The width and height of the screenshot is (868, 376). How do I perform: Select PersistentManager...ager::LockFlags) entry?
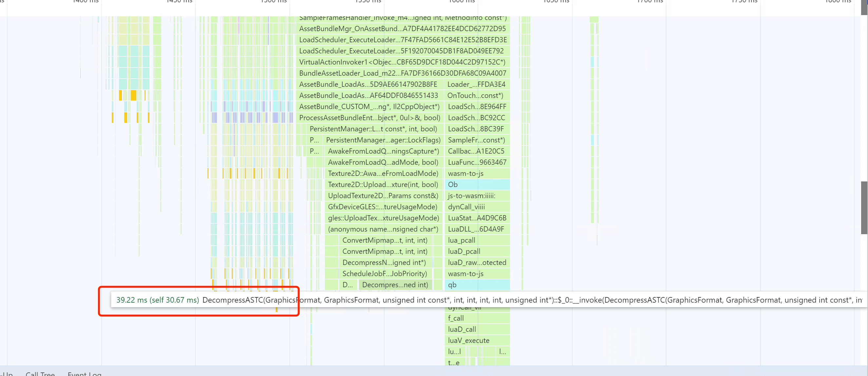pos(384,140)
